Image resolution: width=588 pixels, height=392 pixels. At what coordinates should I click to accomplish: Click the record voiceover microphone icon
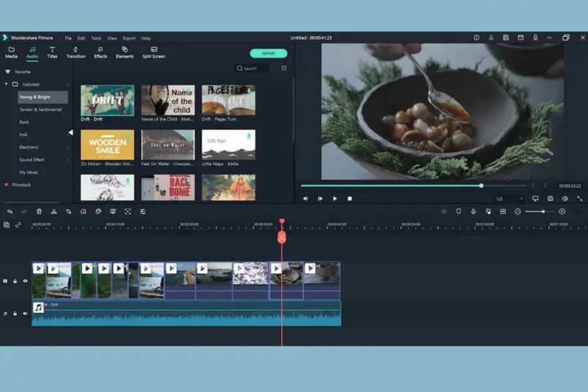[x=473, y=212]
